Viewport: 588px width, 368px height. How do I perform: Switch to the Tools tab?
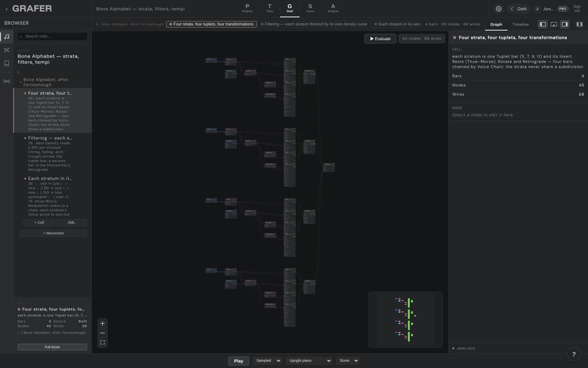(x=270, y=8)
